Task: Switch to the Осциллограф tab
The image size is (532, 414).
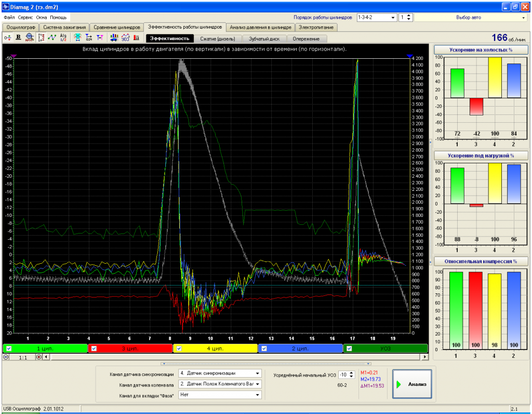Action: coord(21,27)
